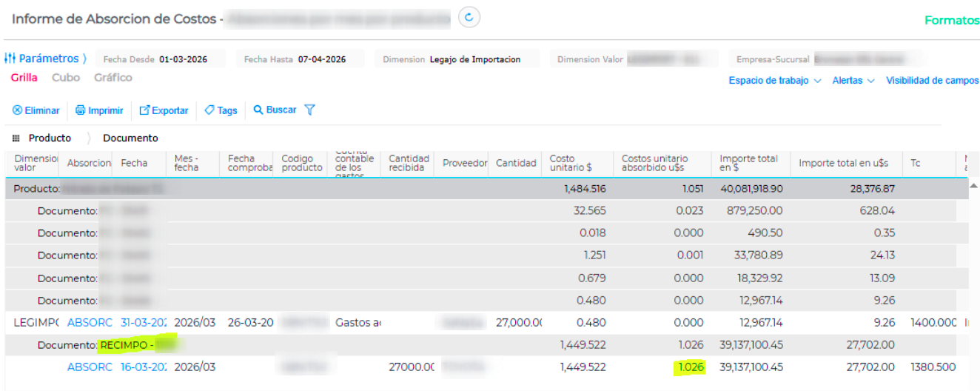
Task: Open the Formatos link
Action: [951, 21]
